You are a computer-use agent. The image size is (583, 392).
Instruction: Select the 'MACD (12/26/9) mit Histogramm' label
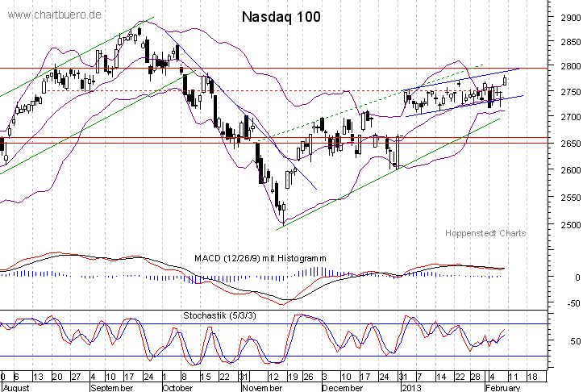click(260, 258)
